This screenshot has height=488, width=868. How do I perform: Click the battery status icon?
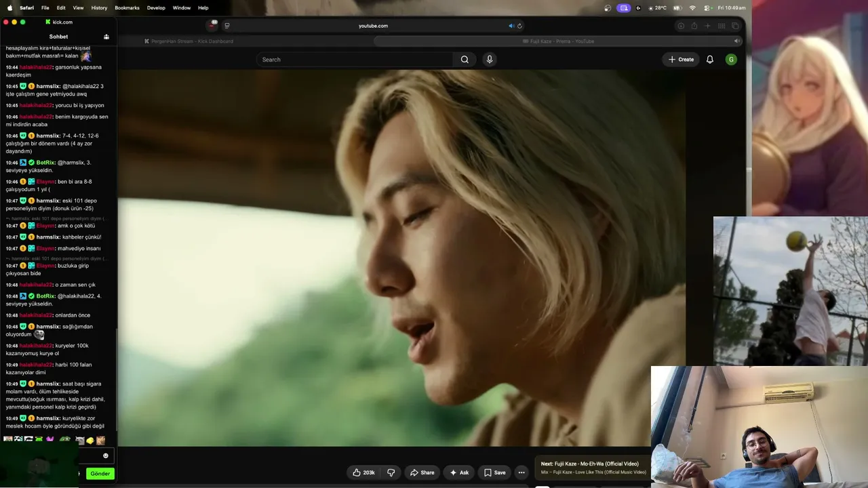676,7
